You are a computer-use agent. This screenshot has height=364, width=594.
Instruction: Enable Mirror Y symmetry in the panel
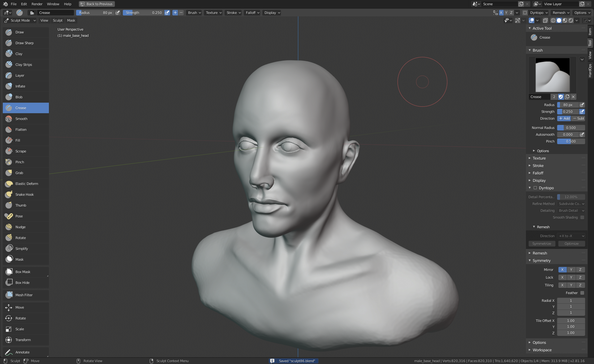coord(571,270)
